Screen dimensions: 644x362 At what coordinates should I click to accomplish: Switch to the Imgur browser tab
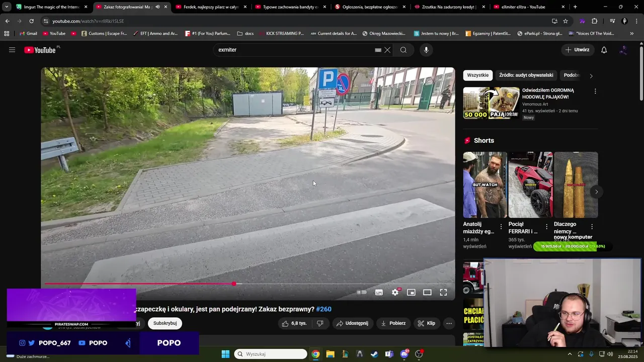click(51, 7)
